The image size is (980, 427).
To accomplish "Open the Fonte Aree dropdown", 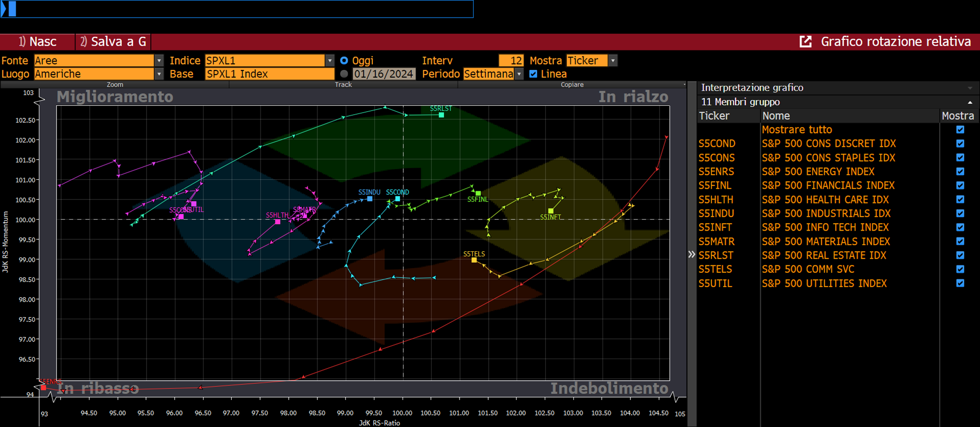I will pos(159,60).
